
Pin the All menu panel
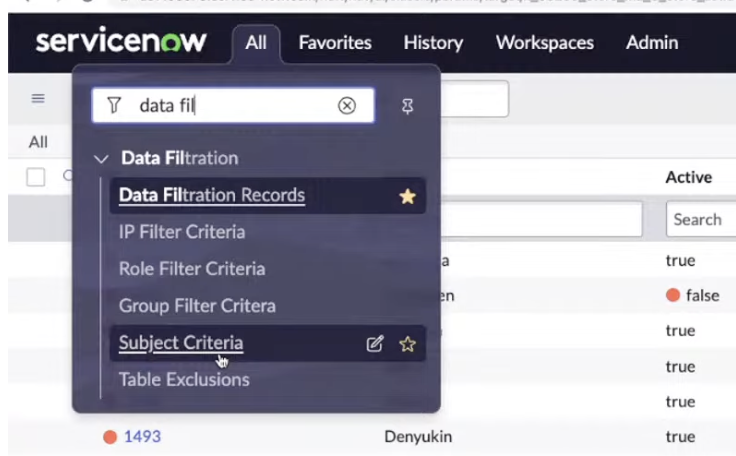tap(407, 107)
